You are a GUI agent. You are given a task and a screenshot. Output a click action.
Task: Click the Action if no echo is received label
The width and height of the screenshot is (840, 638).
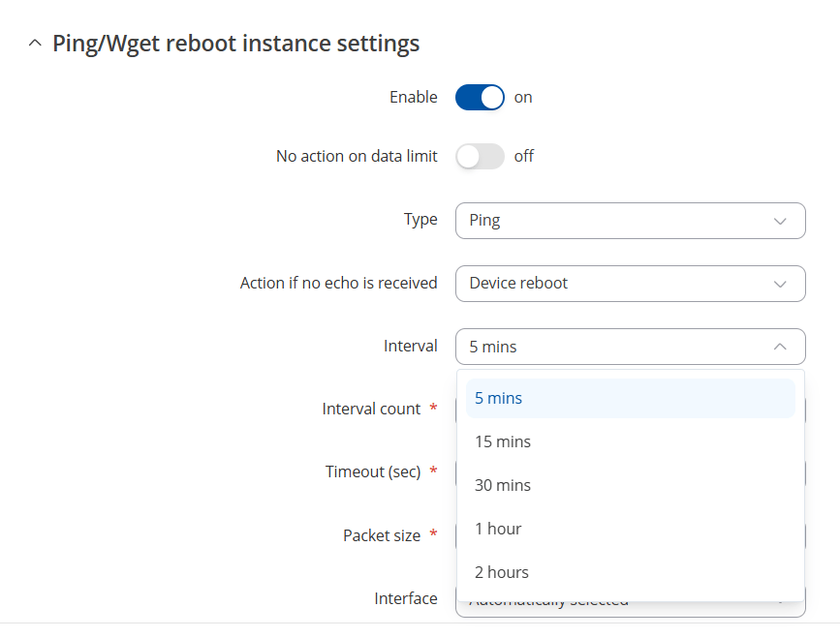[x=338, y=284]
